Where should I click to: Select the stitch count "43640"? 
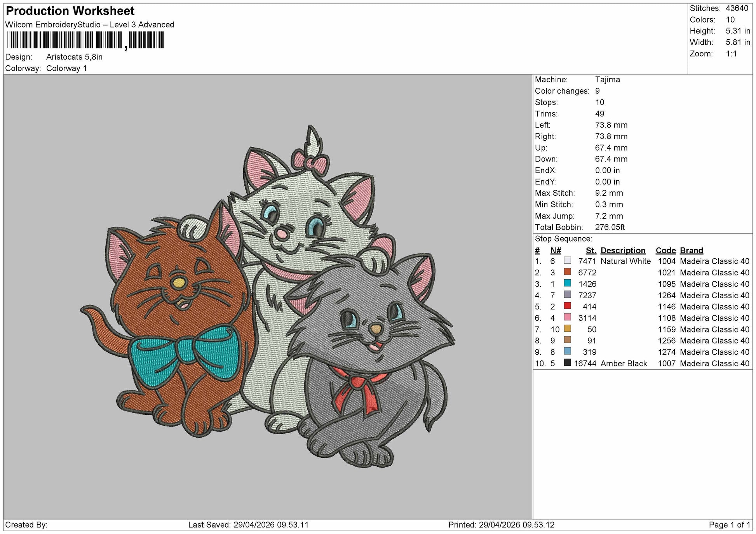coord(737,8)
